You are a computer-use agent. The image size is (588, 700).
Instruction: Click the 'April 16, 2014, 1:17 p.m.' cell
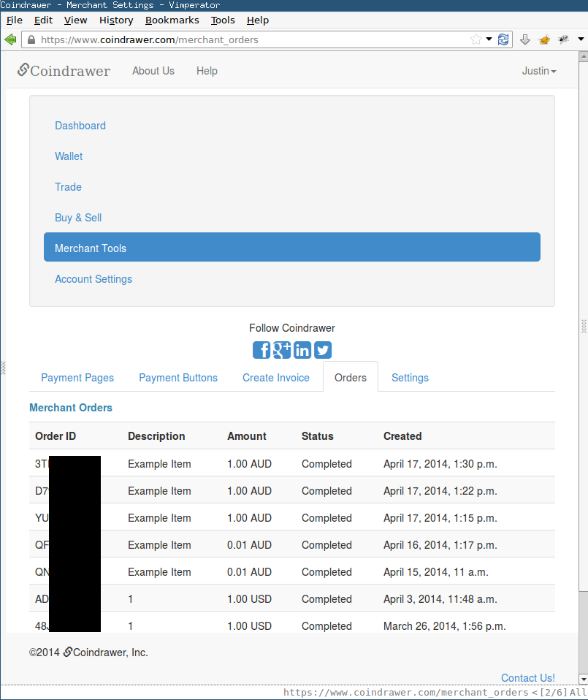(440, 545)
